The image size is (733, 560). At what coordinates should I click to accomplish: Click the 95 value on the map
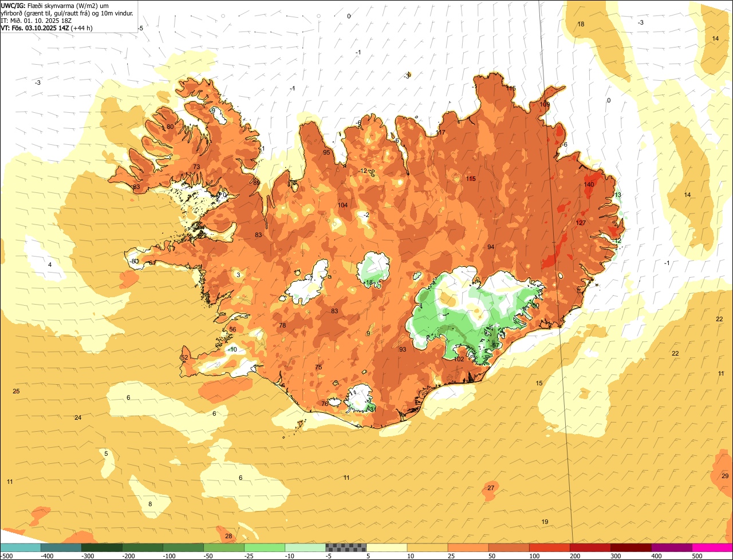326,152
